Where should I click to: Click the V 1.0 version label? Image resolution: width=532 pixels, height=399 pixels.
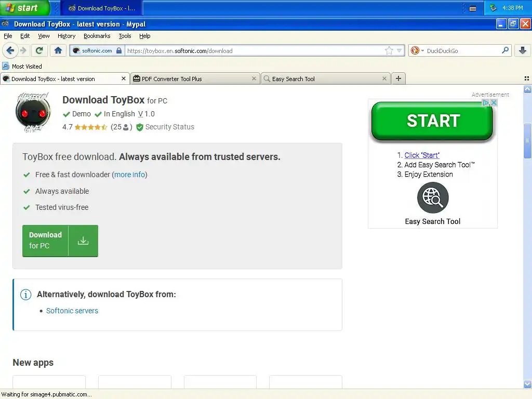pos(146,114)
